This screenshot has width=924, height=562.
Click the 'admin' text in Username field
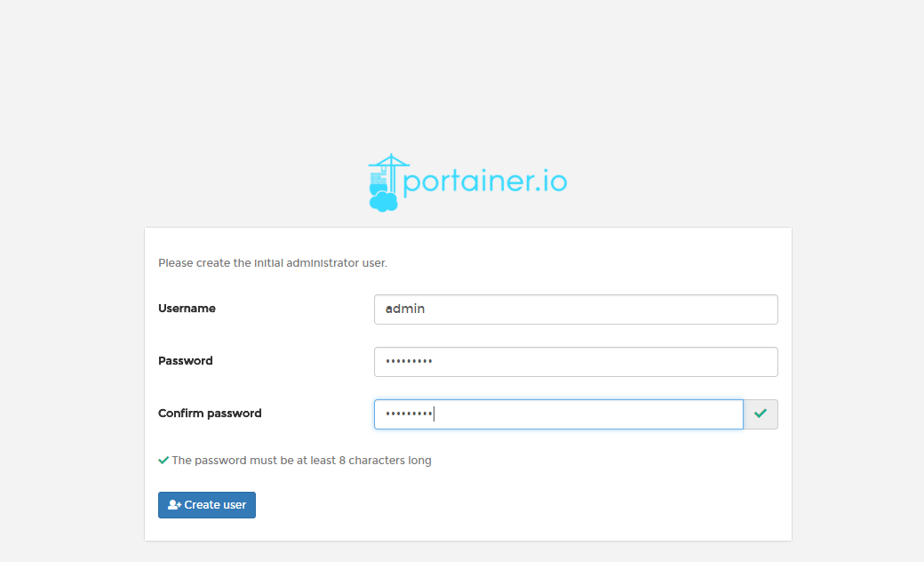tap(405, 309)
